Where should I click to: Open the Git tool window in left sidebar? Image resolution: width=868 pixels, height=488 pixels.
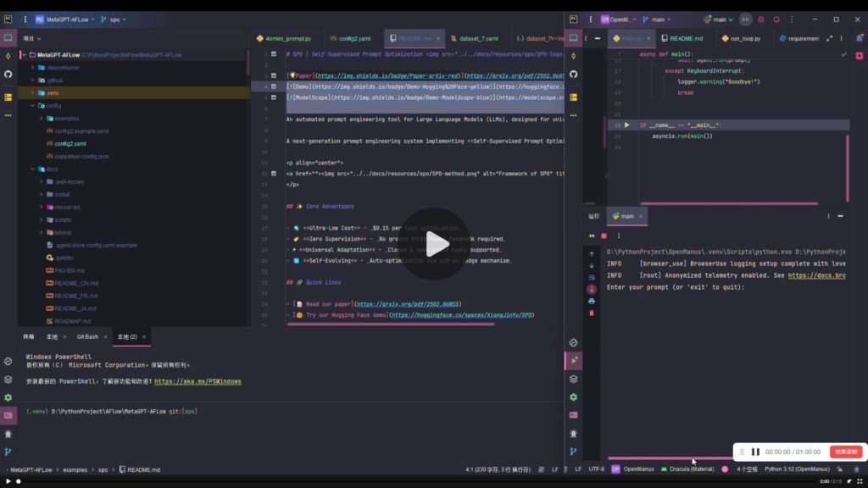(8, 452)
